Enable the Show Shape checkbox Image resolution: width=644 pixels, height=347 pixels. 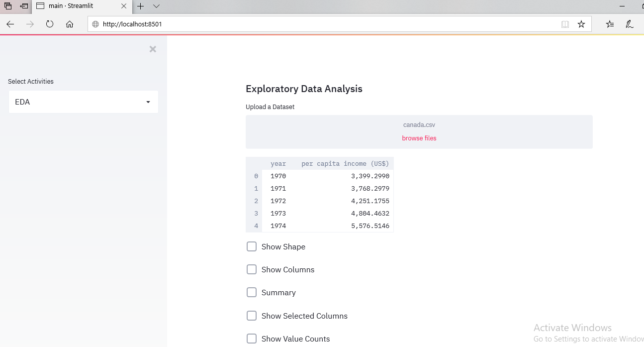(x=252, y=246)
